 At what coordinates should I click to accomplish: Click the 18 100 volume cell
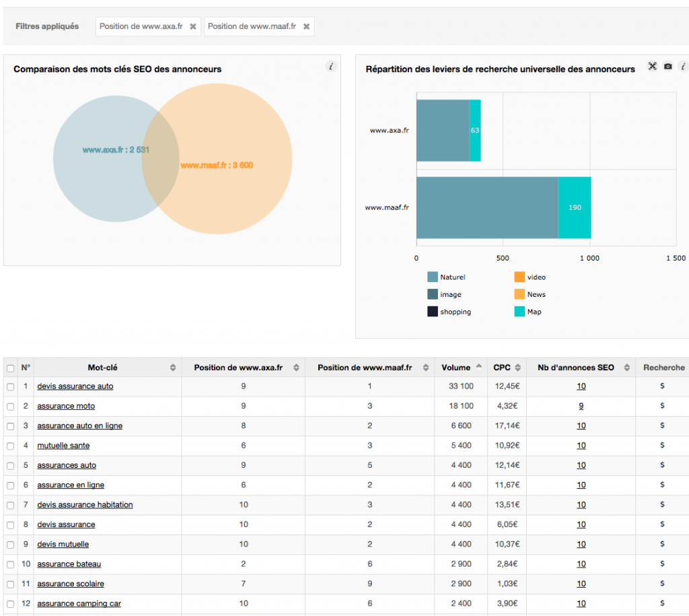tap(461, 406)
